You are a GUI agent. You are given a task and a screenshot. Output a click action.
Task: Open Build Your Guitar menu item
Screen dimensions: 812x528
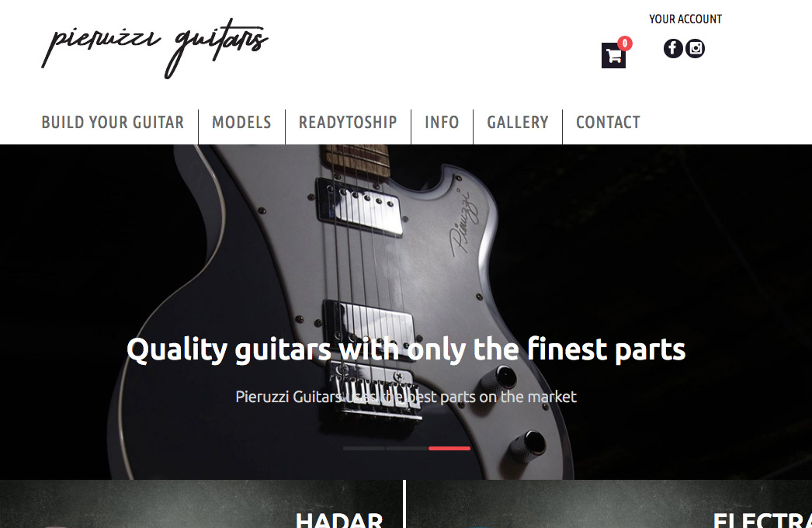[x=113, y=122]
